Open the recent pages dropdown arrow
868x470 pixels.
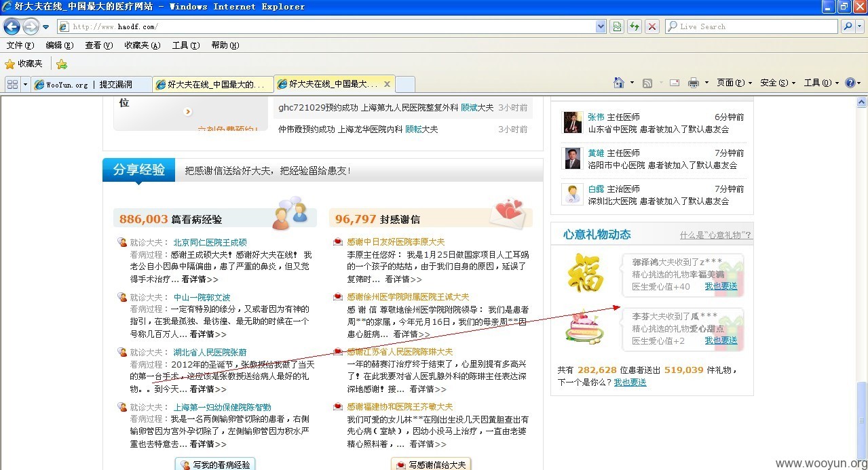click(46, 27)
